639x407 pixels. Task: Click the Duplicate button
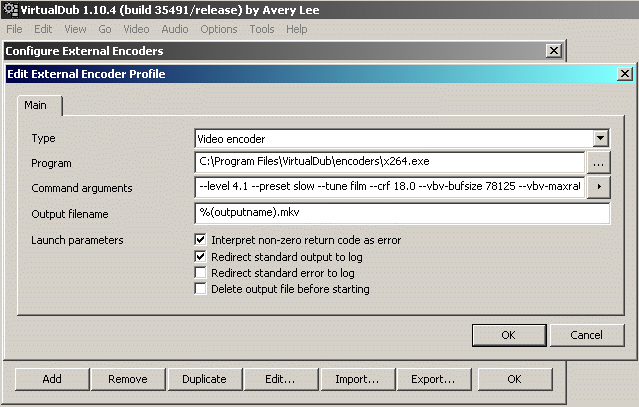tap(204, 379)
